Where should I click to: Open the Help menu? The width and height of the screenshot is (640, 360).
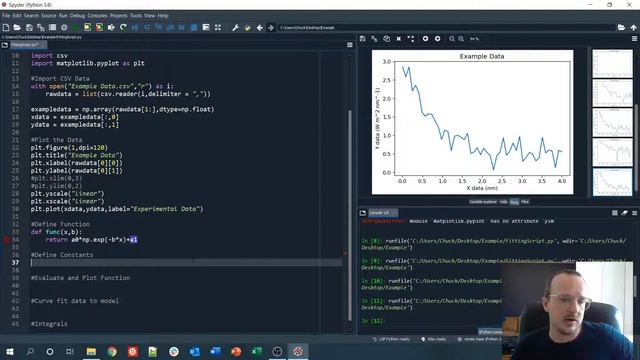[163, 16]
